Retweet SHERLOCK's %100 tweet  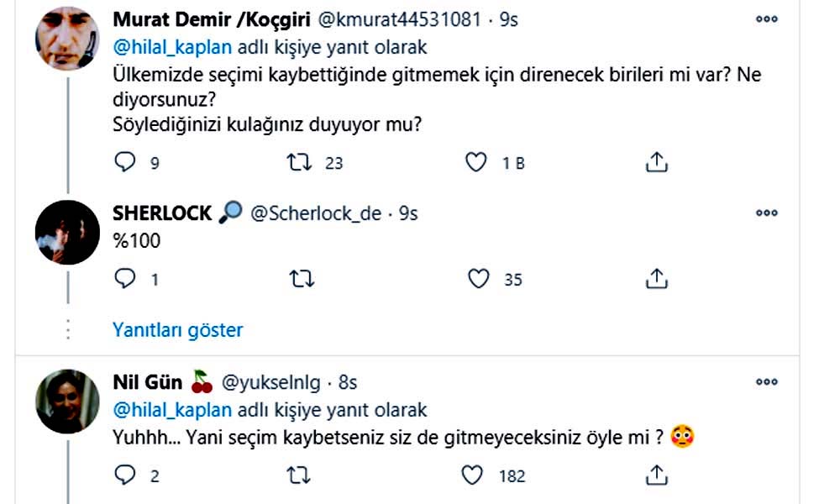[298, 279]
